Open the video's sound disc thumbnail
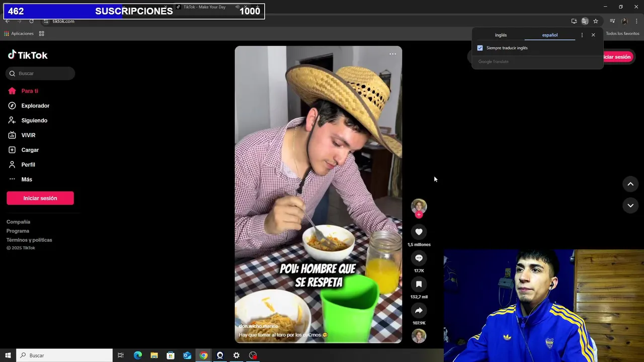The image size is (644, 362). [419, 336]
